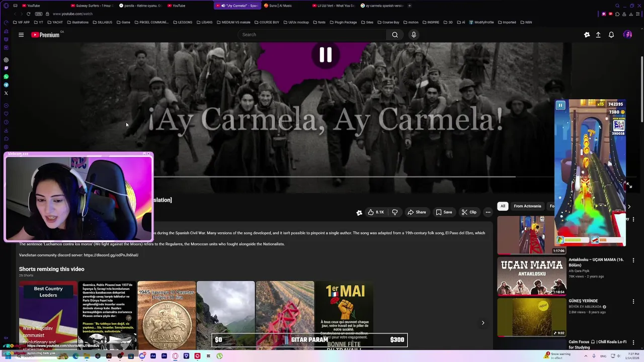Open WhatsApp in browser sidebar
Viewport: 644px width, 362px height.
click(6, 76)
